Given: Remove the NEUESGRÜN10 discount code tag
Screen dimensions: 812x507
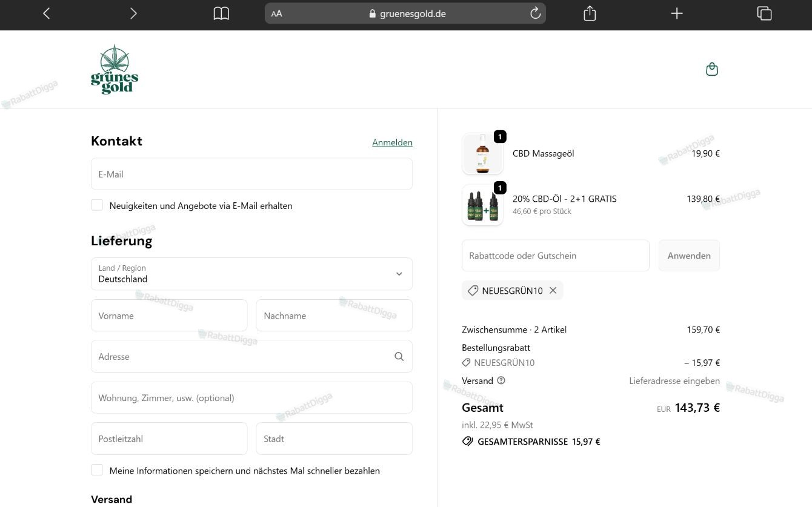Looking at the screenshot, I should click(553, 290).
